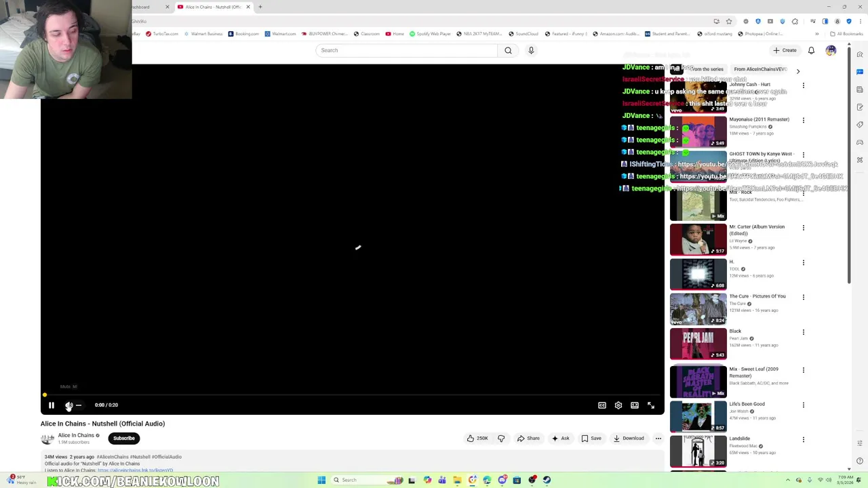This screenshot has height=488, width=868.
Task: Open the #AliceInChains hashtag link
Action: point(113,457)
